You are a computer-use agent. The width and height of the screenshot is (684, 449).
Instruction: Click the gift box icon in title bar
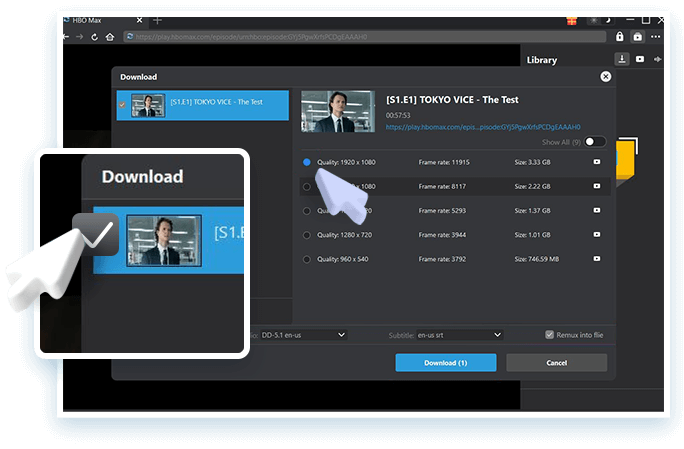(572, 21)
